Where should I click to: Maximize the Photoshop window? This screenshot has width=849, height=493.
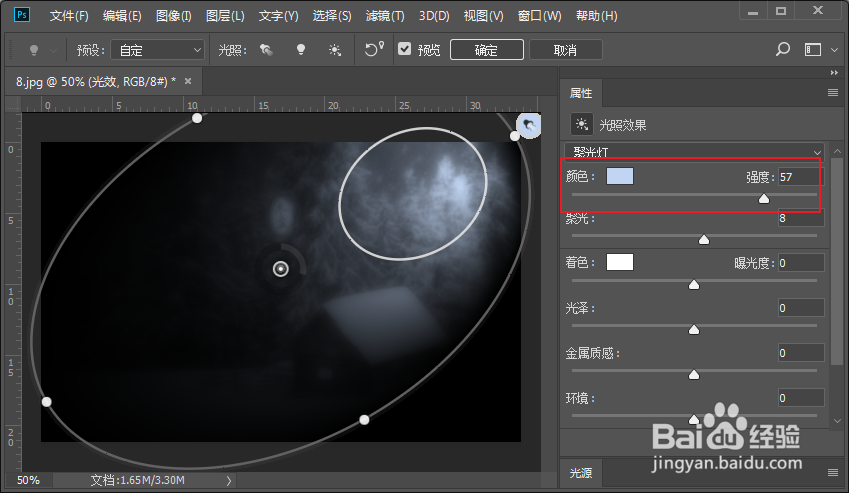click(780, 11)
